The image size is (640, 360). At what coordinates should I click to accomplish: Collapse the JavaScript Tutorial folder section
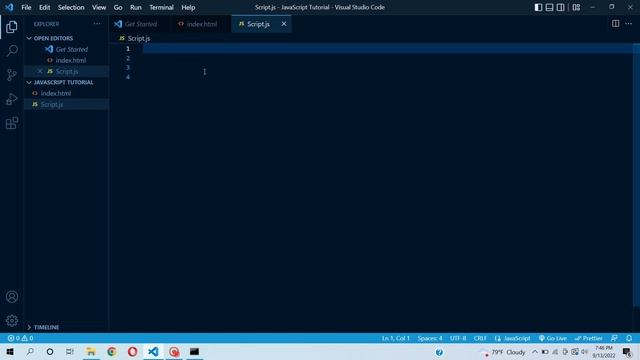click(x=63, y=82)
